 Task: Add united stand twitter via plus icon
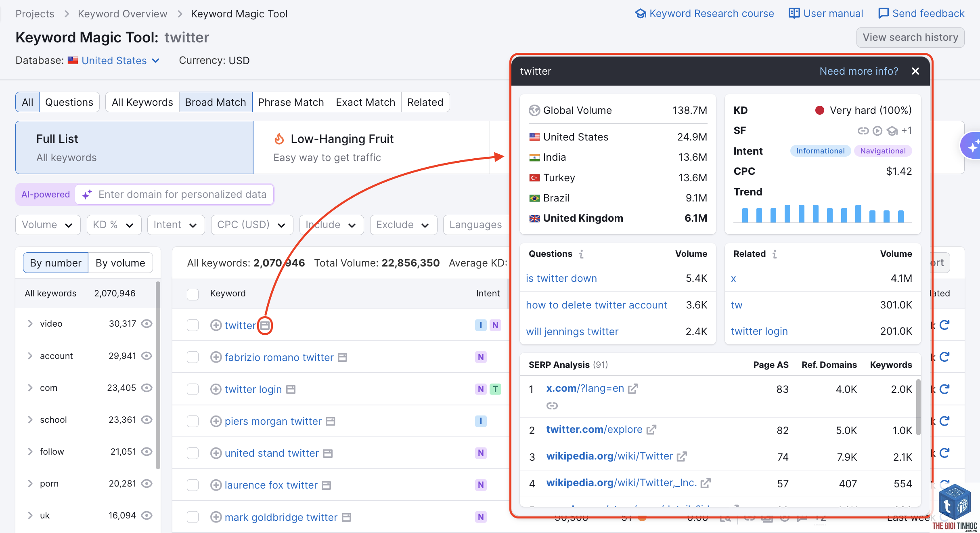[x=216, y=453]
